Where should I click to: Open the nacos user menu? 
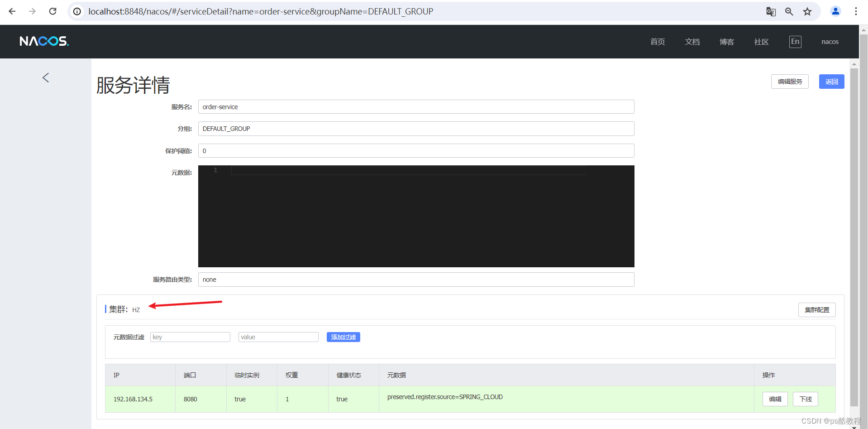click(830, 42)
